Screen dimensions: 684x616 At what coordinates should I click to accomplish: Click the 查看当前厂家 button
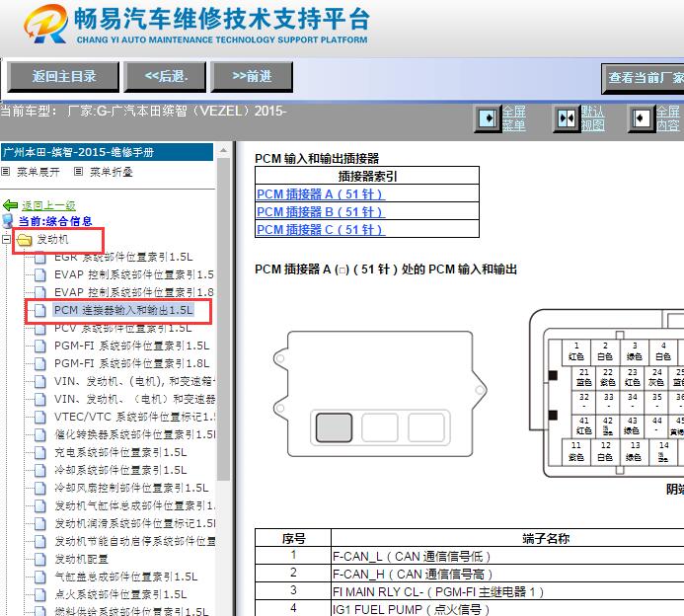tap(643, 78)
